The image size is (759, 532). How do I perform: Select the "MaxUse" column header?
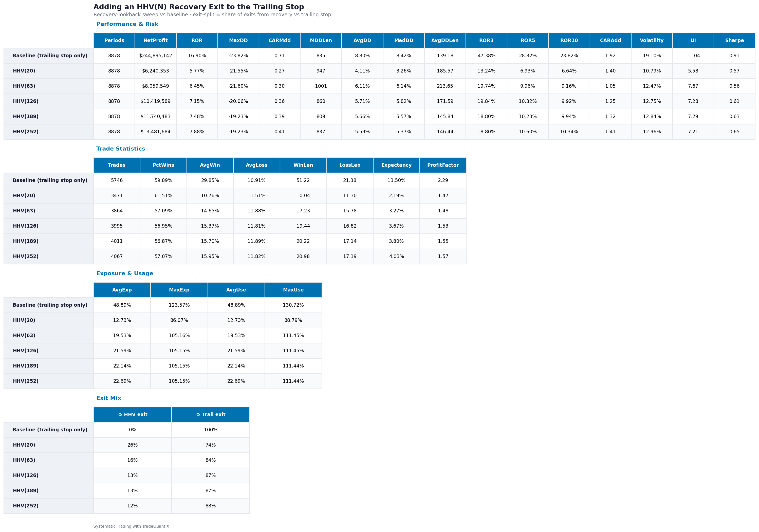[x=293, y=290]
